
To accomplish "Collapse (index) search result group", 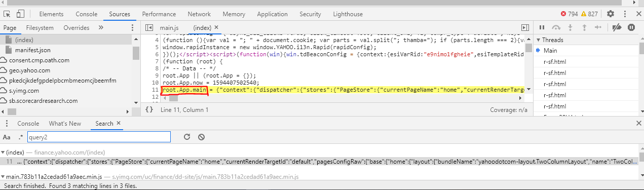I will point(3,152).
